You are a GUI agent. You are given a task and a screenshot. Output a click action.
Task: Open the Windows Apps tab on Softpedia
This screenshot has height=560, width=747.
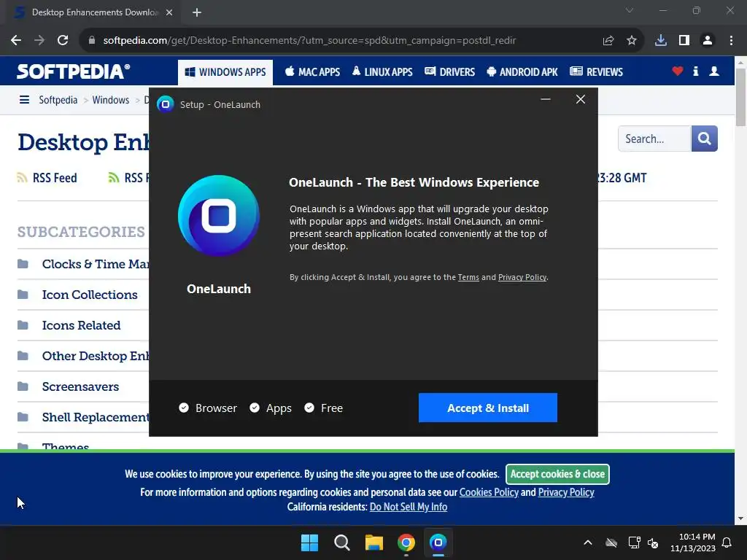(x=225, y=72)
